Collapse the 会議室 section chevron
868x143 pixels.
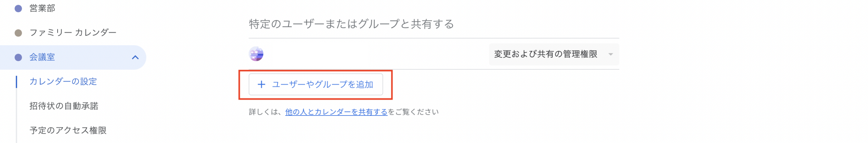(135, 57)
